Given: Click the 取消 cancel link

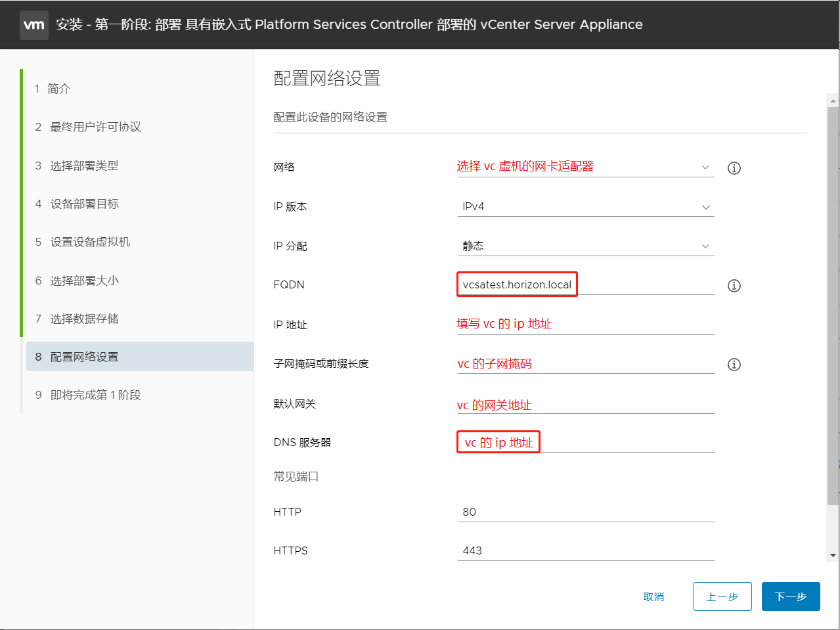Looking at the screenshot, I should [653, 596].
